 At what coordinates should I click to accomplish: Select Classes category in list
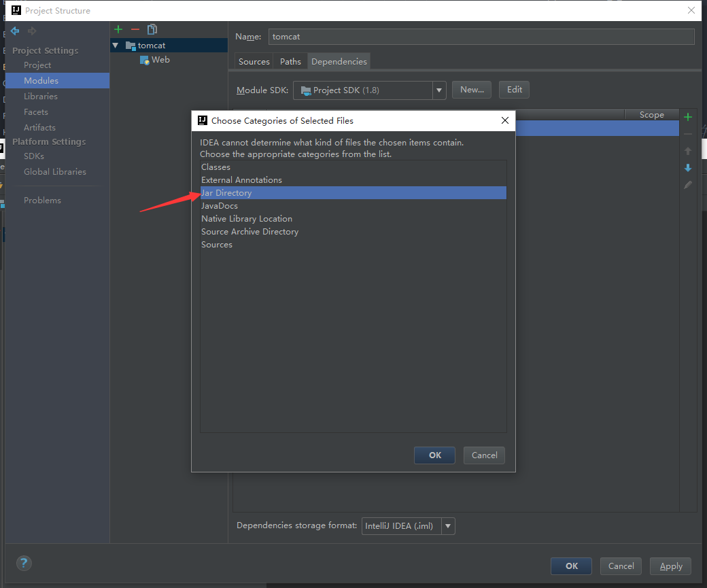[353, 167]
